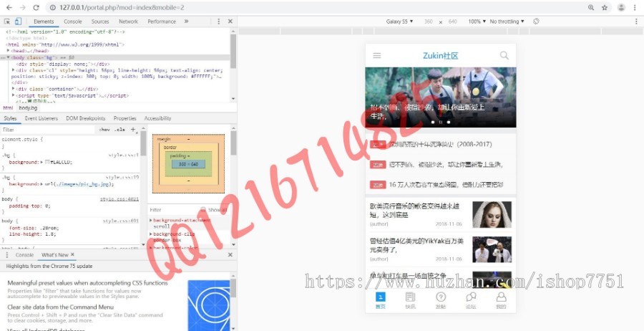Viewport: 644px width, 331px height.
Task: Click the Styles Filter input
Action: pos(47,130)
